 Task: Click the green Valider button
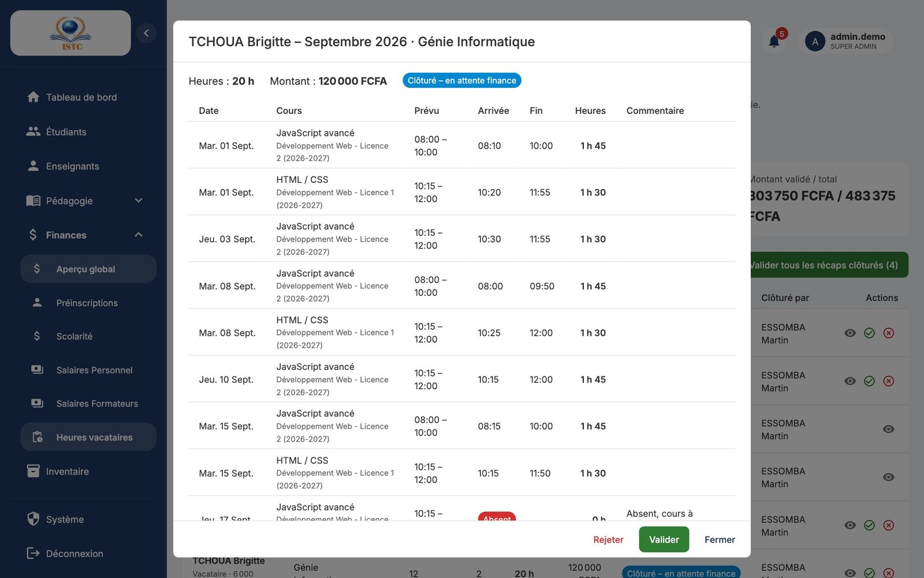[x=664, y=539]
